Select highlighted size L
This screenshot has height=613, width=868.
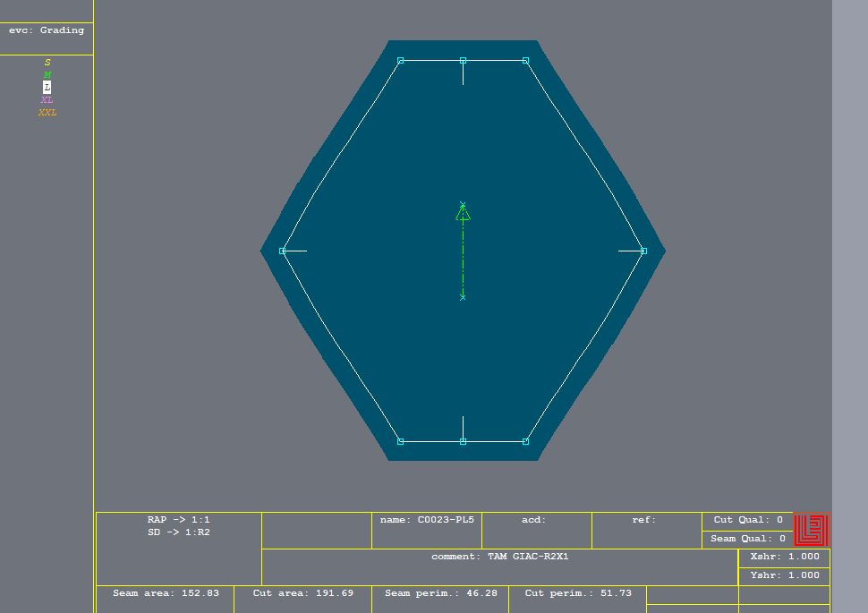pos(47,88)
